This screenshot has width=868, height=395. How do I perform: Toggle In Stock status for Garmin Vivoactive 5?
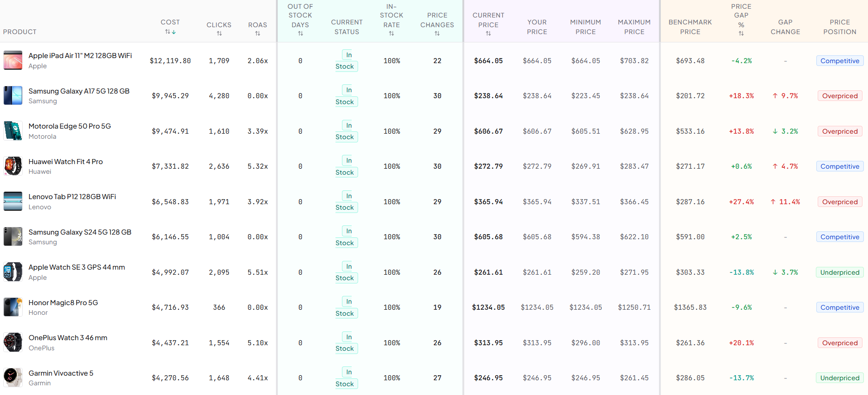346,377
